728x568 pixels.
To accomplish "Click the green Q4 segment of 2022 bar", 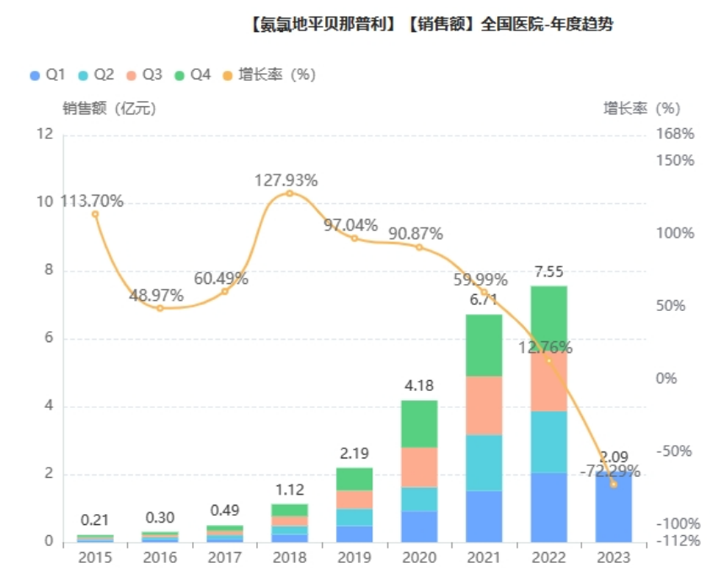I will [549, 319].
